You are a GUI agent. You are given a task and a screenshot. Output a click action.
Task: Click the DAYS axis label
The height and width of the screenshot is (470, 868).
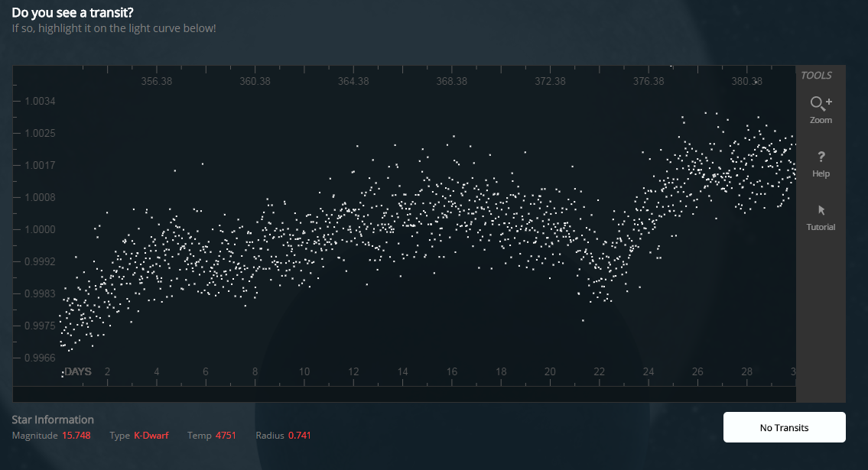77,372
